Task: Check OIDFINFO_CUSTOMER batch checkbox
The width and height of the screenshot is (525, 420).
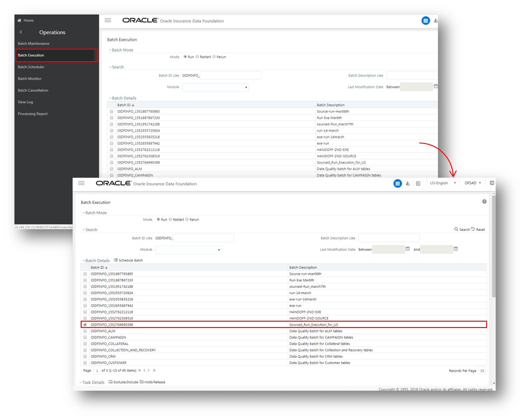Action: tap(85, 363)
